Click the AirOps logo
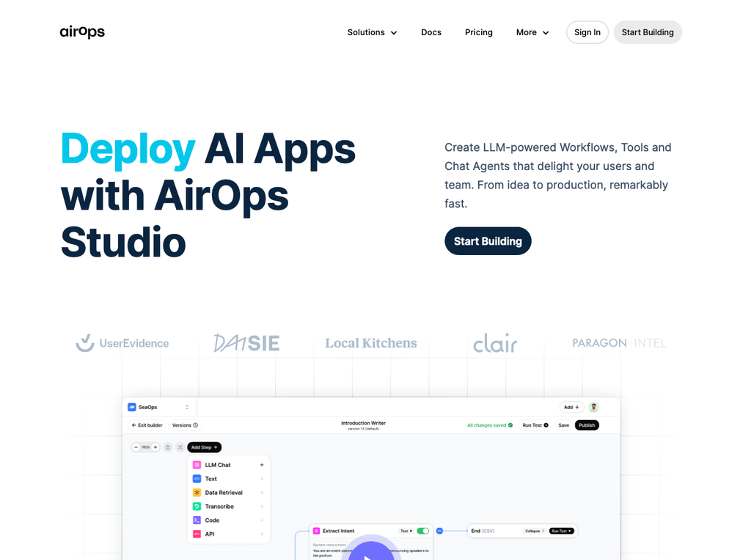751x560 pixels. point(82,32)
